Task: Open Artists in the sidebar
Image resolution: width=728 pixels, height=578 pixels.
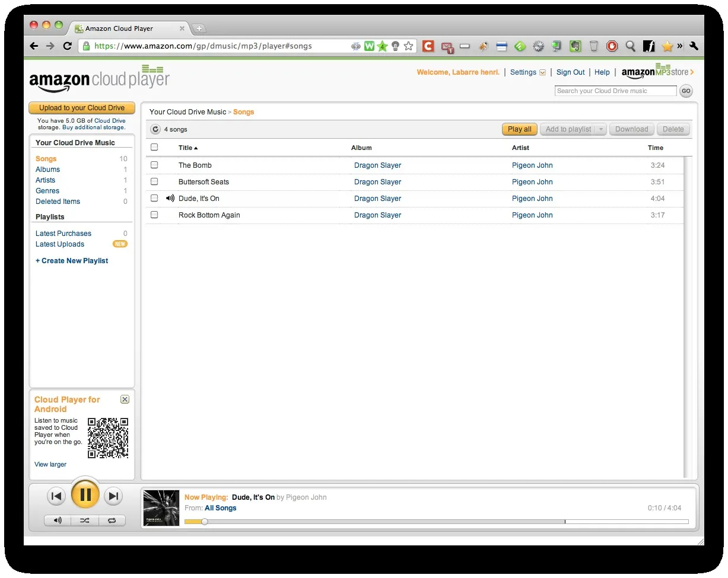Action: point(45,180)
